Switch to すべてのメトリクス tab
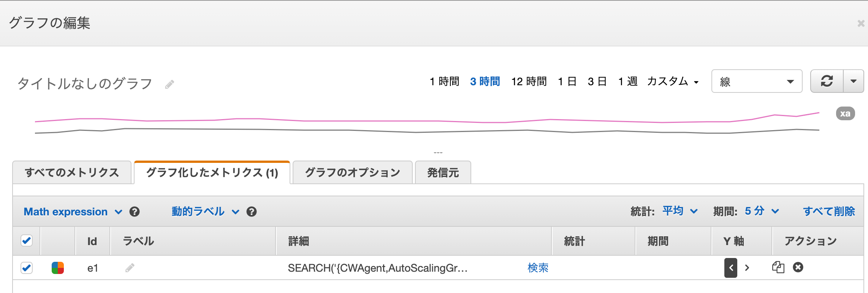The image size is (868, 293). point(72,172)
